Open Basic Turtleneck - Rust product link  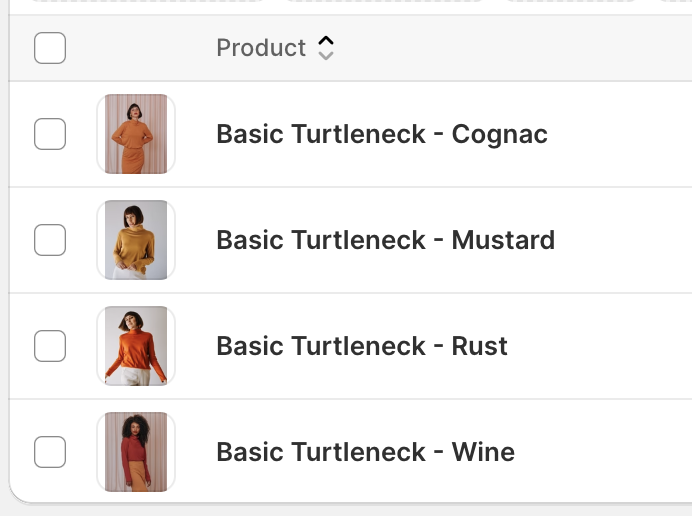(x=362, y=346)
